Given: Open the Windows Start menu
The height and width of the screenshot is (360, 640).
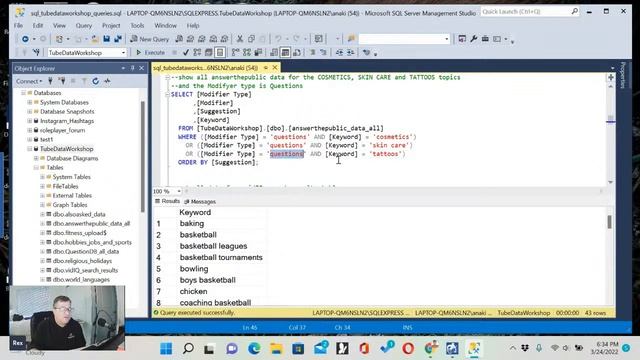Looking at the screenshot, I should pos(166,349).
